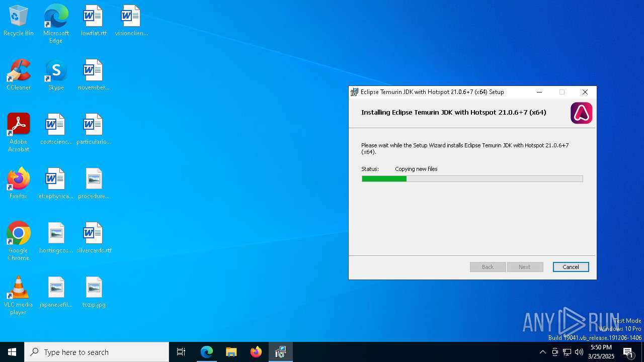The height and width of the screenshot is (362, 644).
Task: Select silvercards.rtf document icon
Action: point(94,238)
